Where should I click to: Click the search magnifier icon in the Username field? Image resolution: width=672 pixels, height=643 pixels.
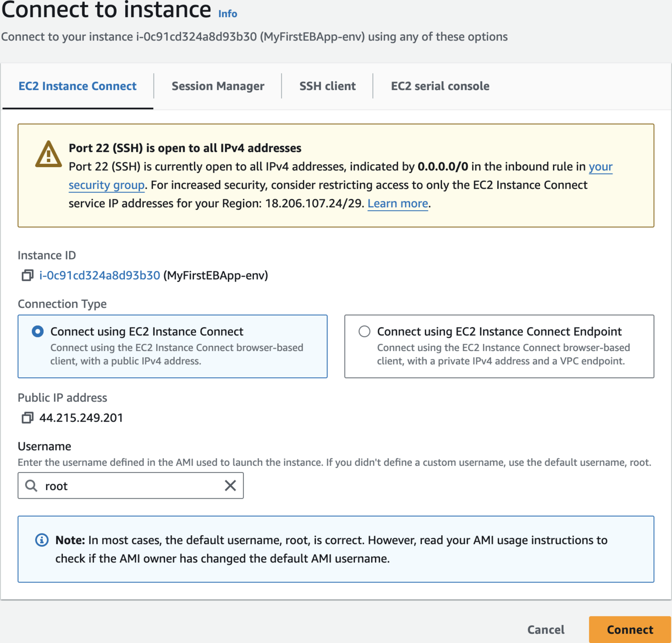click(x=31, y=485)
